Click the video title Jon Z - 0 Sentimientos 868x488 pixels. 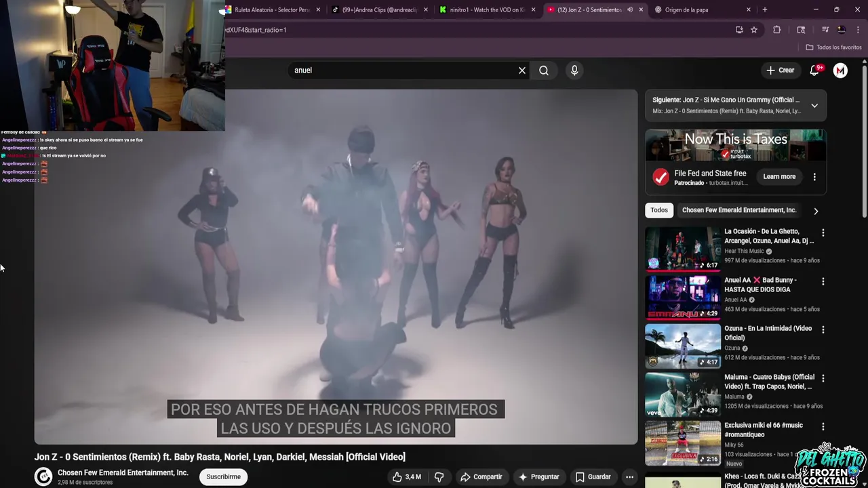tap(220, 457)
